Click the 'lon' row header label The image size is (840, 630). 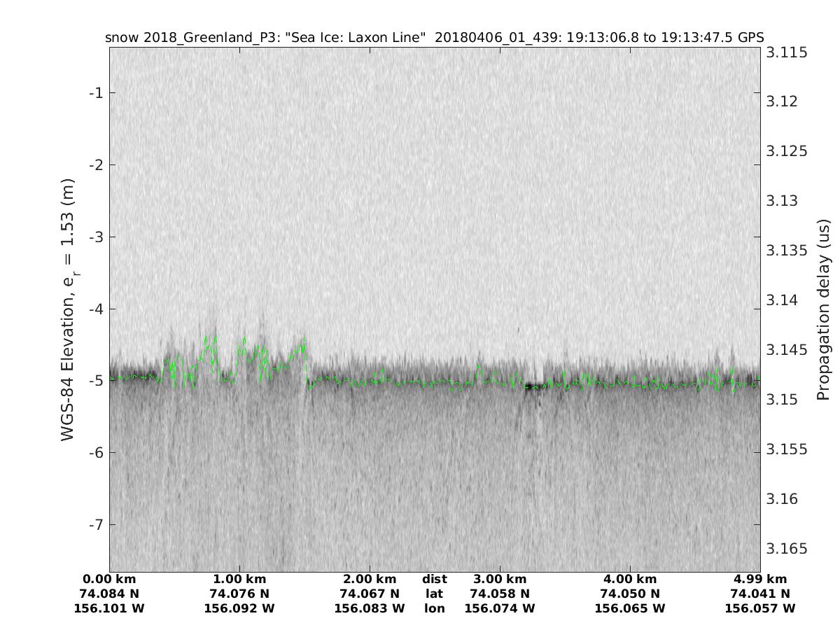[435, 608]
